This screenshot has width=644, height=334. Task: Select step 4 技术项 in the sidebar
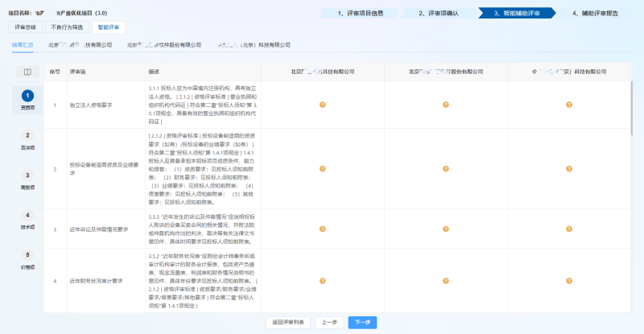pyautogui.click(x=27, y=220)
